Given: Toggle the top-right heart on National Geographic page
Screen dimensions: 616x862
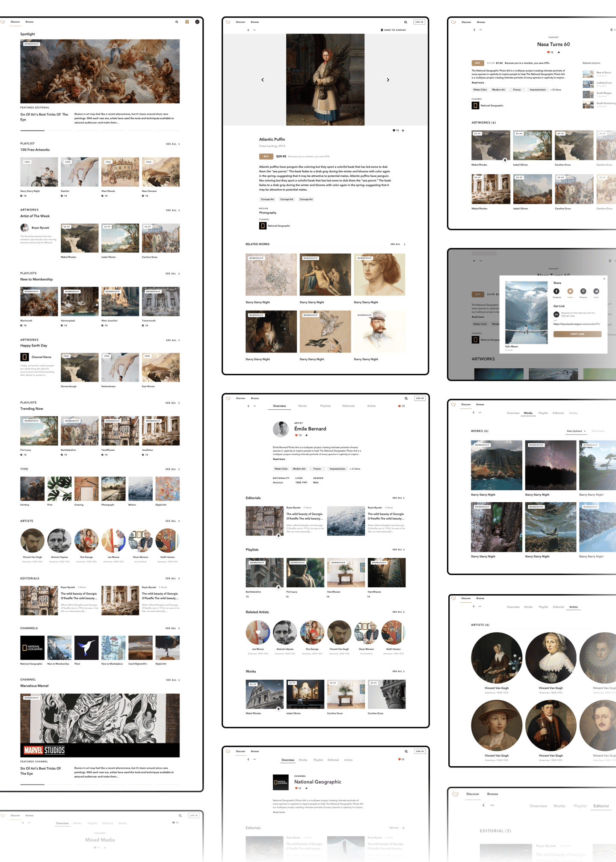Looking at the screenshot, I should pos(400,759).
